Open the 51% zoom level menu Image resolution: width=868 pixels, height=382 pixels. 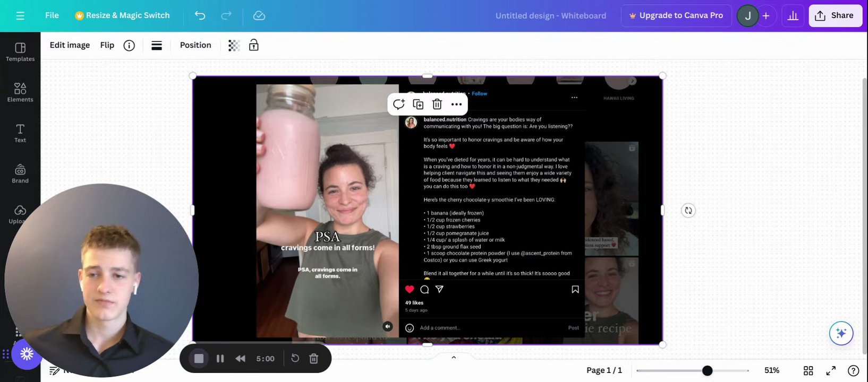[772, 370]
